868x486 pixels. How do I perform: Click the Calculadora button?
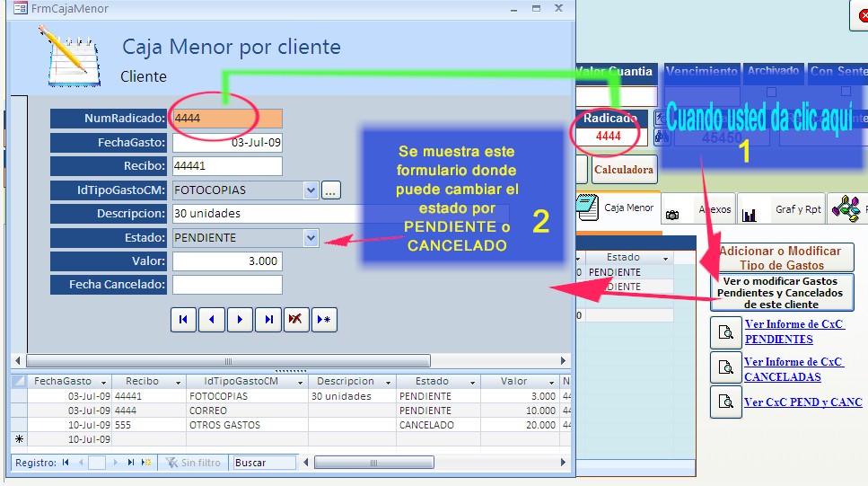click(x=623, y=170)
